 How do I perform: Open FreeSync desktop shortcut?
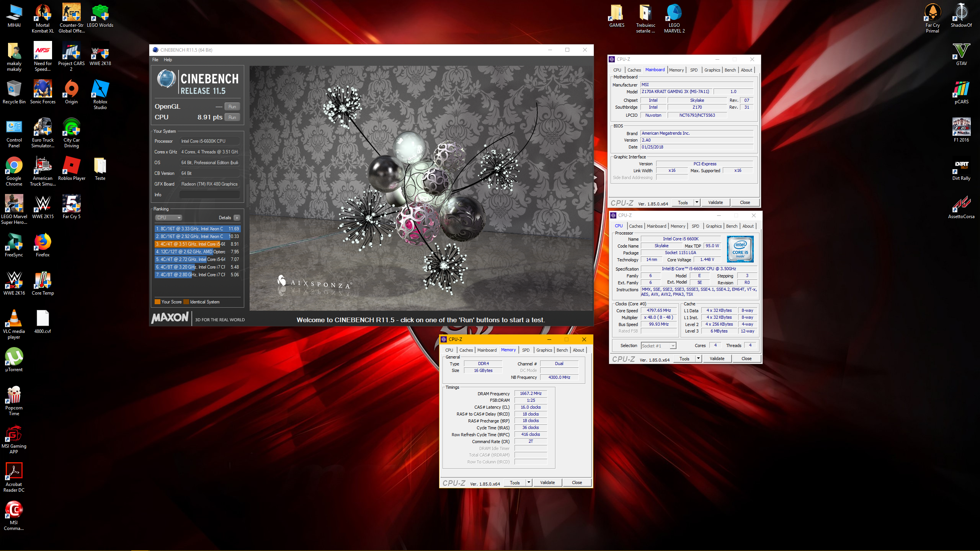point(14,245)
